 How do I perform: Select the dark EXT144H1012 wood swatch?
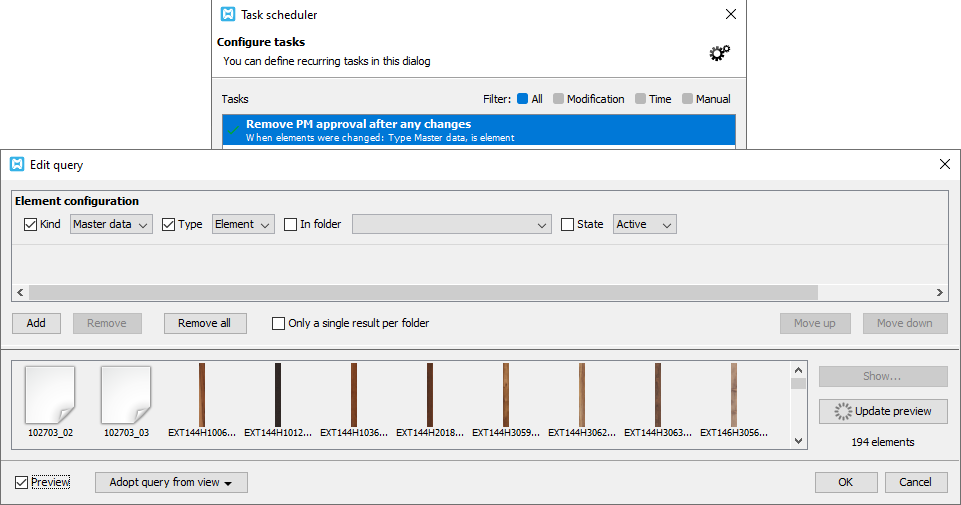[x=278, y=395]
